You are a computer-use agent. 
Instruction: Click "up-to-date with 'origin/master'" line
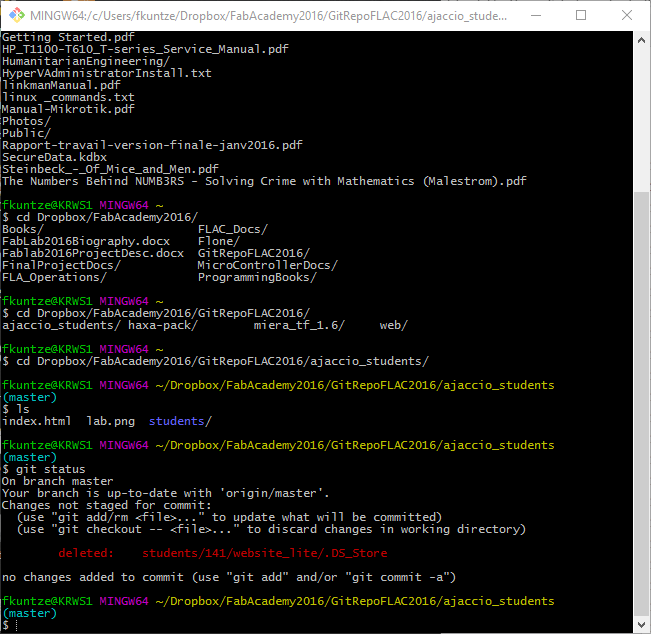(165, 493)
